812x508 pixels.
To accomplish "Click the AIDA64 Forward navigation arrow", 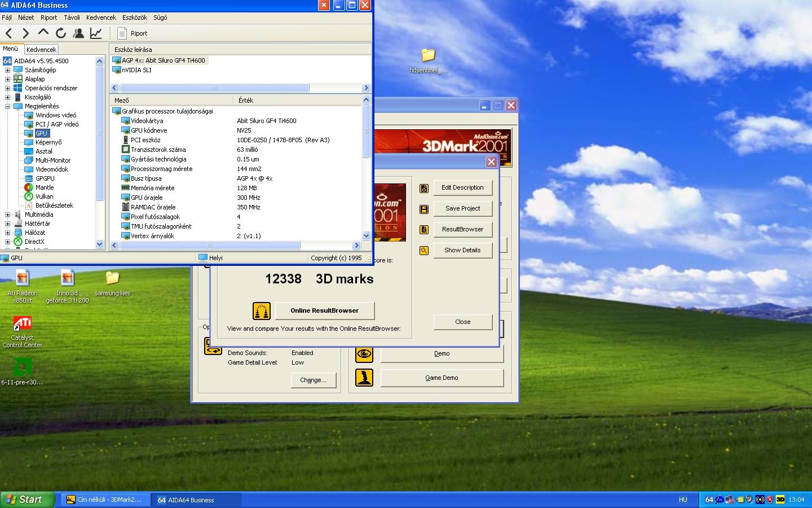I will click(x=25, y=33).
